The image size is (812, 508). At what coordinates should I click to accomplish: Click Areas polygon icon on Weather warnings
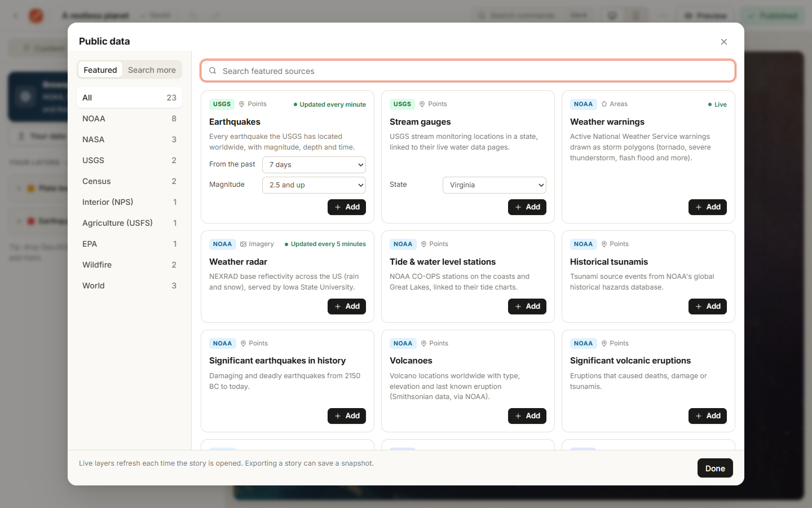pyautogui.click(x=604, y=104)
